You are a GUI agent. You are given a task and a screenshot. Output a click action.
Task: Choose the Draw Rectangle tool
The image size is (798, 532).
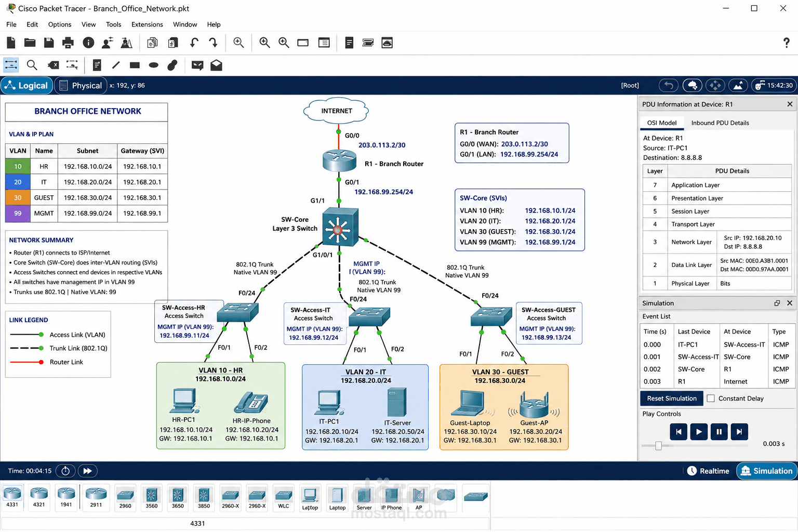(135, 65)
